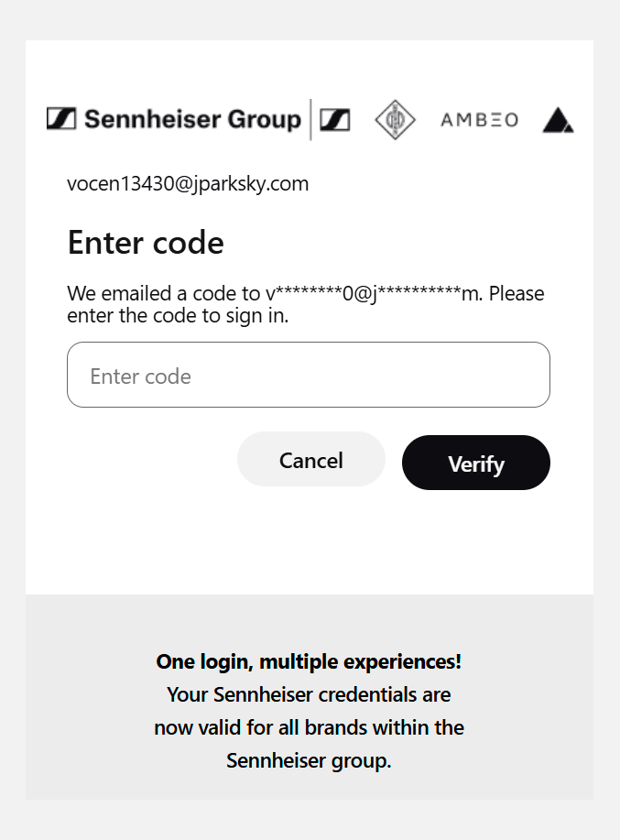Click the "Enter code" heading
The height and width of the screenshot is (840, 620).
coord(146,243)
